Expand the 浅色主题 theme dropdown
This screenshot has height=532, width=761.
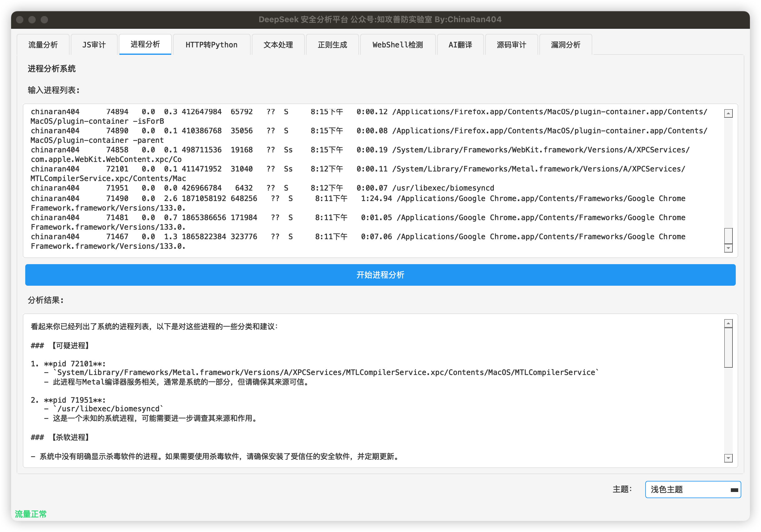[693, 490]
